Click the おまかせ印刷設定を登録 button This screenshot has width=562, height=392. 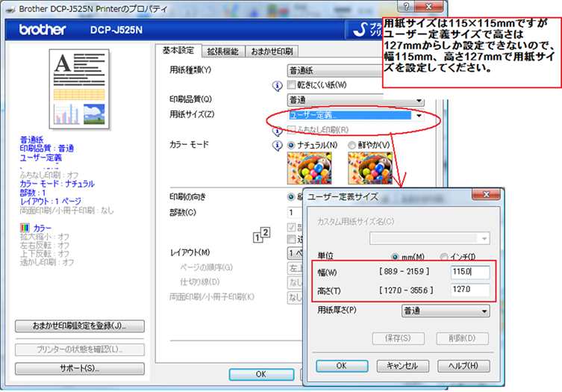80,326
